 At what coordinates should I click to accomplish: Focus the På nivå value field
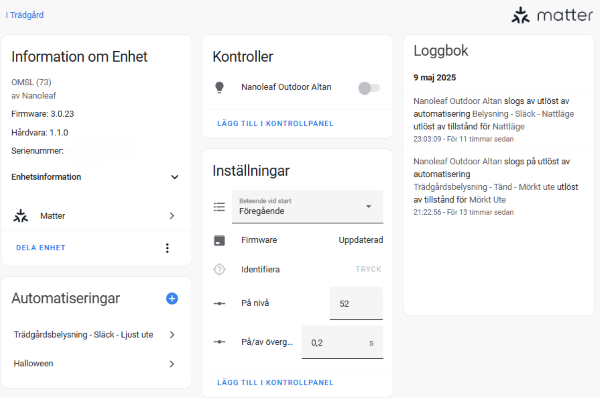tap(356, 303)
